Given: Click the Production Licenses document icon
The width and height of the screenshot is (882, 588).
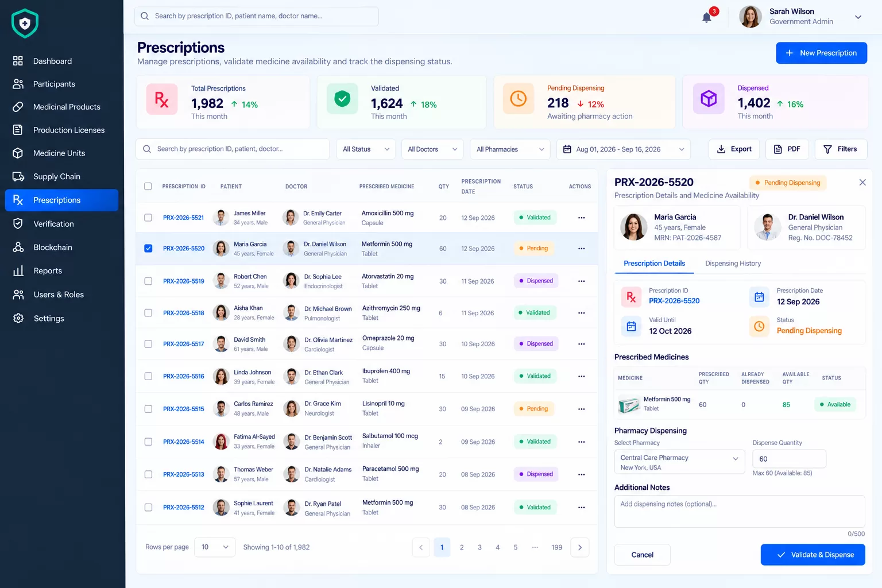Looking at the screenshot, I should tap(18, 130).
